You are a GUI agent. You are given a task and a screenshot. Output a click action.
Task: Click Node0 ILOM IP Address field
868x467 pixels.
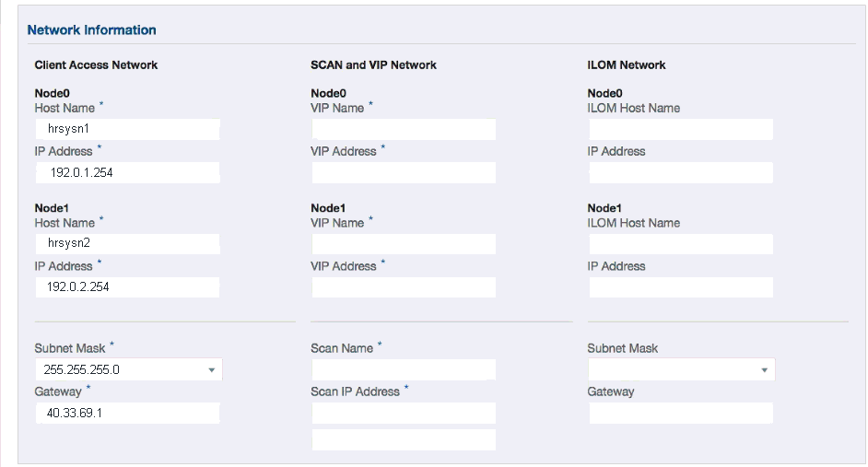point(680,172)
